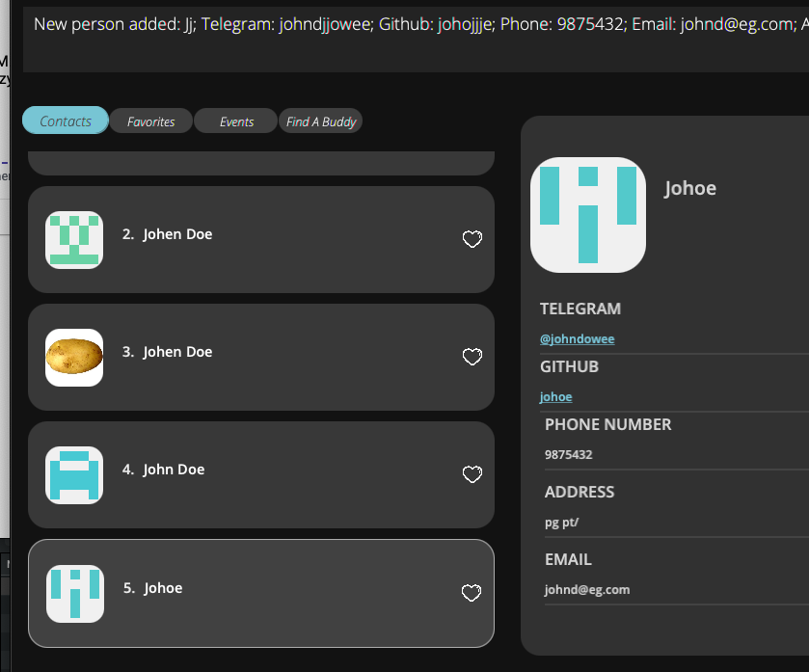This screenshot has width=809, height=672.
Task: Click the TELEGRAM section label
Action: coord(580,309)
